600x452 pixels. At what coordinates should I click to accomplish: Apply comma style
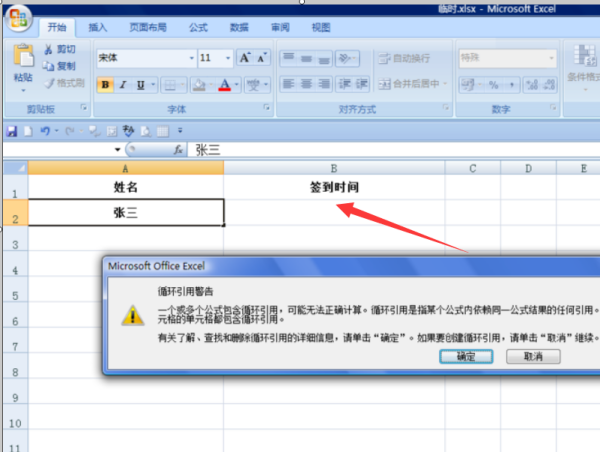point(511,85)
